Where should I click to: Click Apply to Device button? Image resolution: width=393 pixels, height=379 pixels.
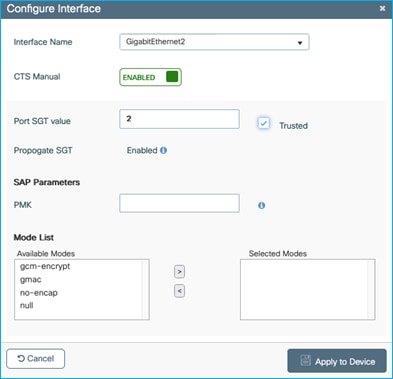coord(337,361)
